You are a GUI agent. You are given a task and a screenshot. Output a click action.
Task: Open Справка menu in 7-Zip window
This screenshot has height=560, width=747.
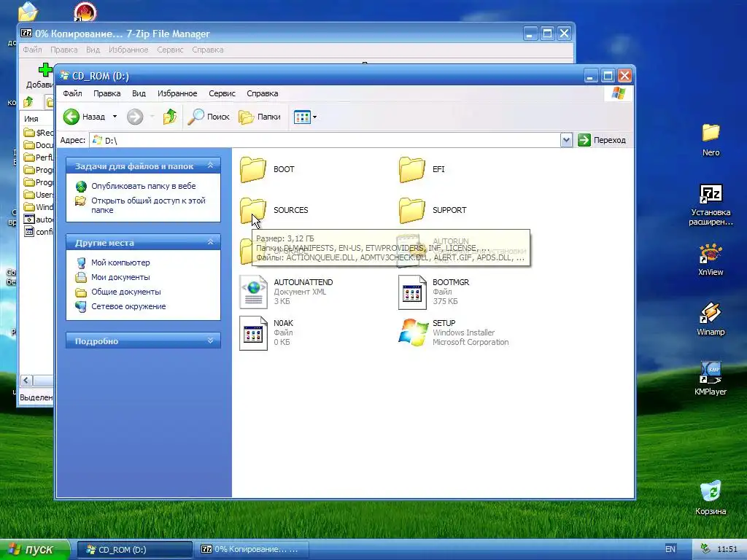208,50
